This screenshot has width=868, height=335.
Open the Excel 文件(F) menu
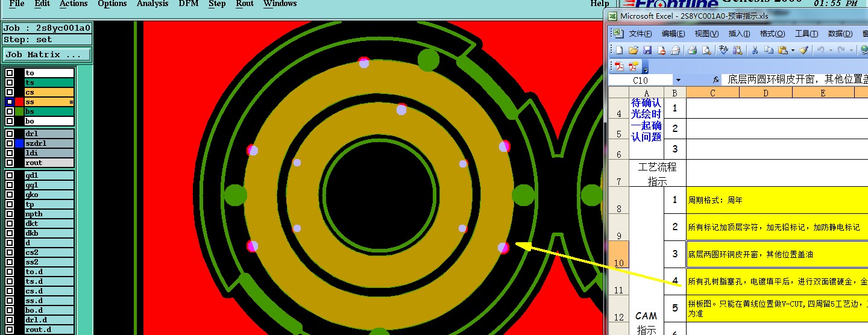(x=640, y=34)
